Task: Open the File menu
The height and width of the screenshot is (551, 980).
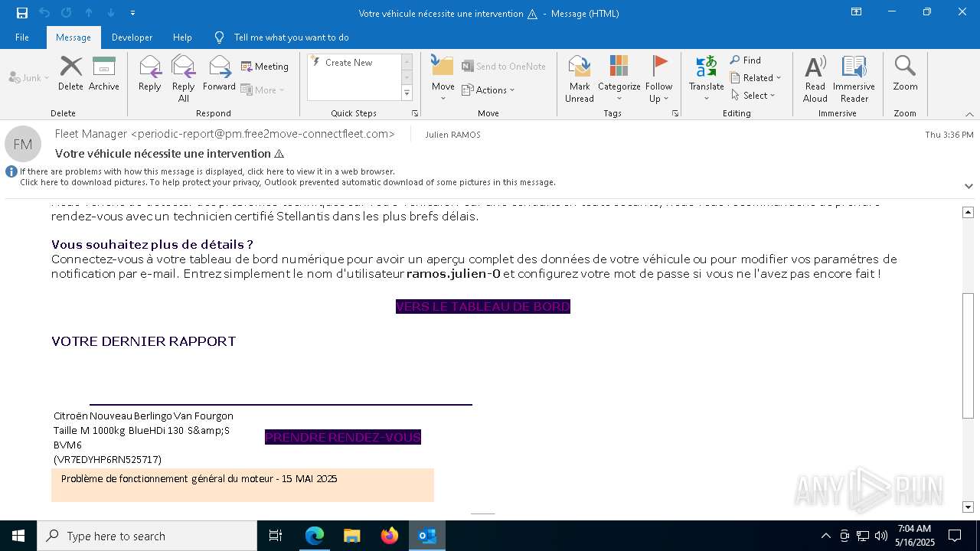Action: pyautogui.click(x=22, y=37)
